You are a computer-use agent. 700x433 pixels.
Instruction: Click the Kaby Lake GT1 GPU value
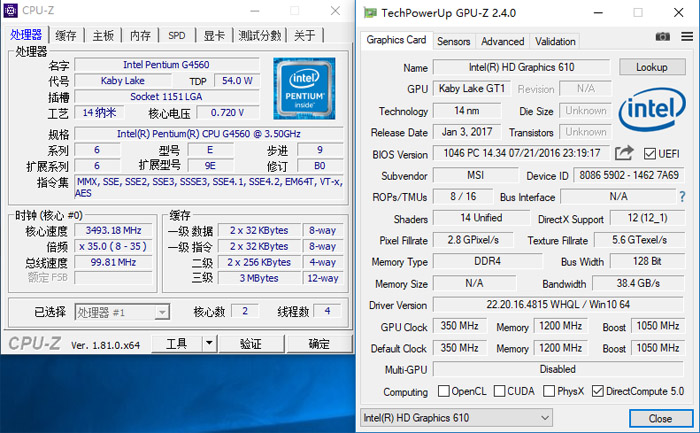[471, 88]
